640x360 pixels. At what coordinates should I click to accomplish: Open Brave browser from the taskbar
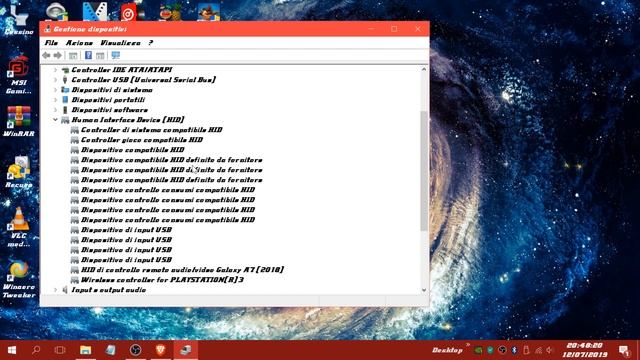tap(161, 350)
